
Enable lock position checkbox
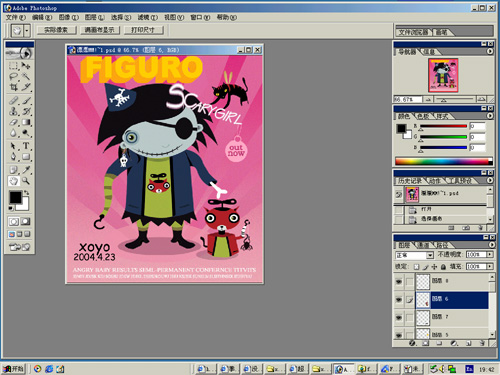tap(434, 267)
